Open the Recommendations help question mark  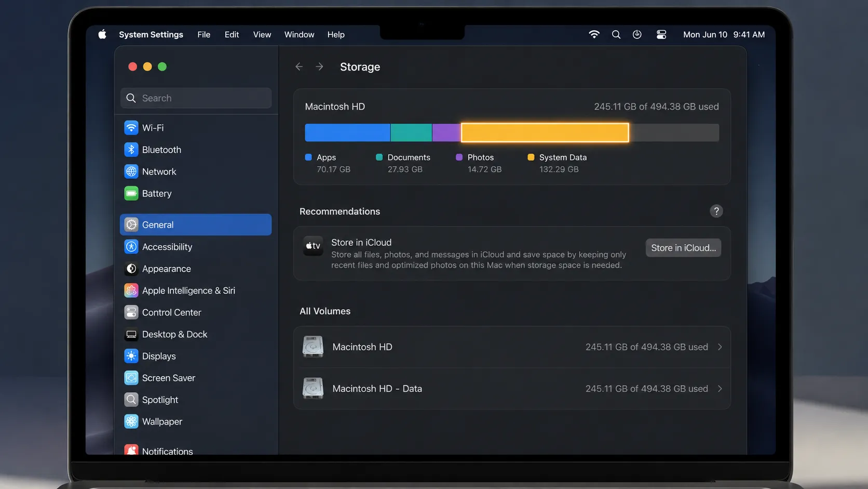click(x=716, y=211)
